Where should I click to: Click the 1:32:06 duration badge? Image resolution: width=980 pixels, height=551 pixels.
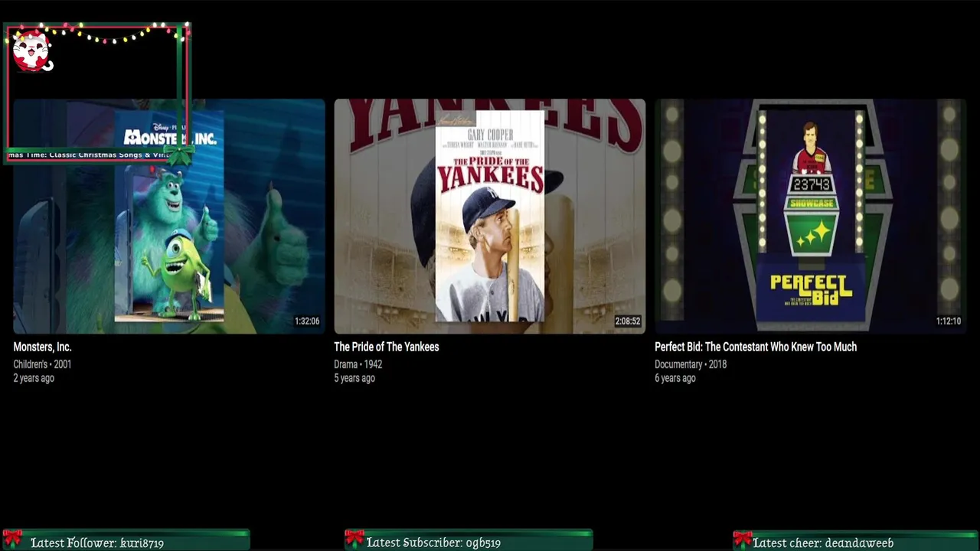[307, 321]
